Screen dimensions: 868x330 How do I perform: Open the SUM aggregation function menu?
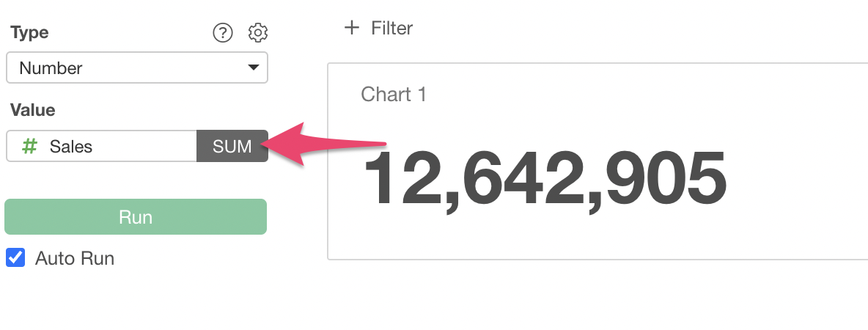[232, 147]
